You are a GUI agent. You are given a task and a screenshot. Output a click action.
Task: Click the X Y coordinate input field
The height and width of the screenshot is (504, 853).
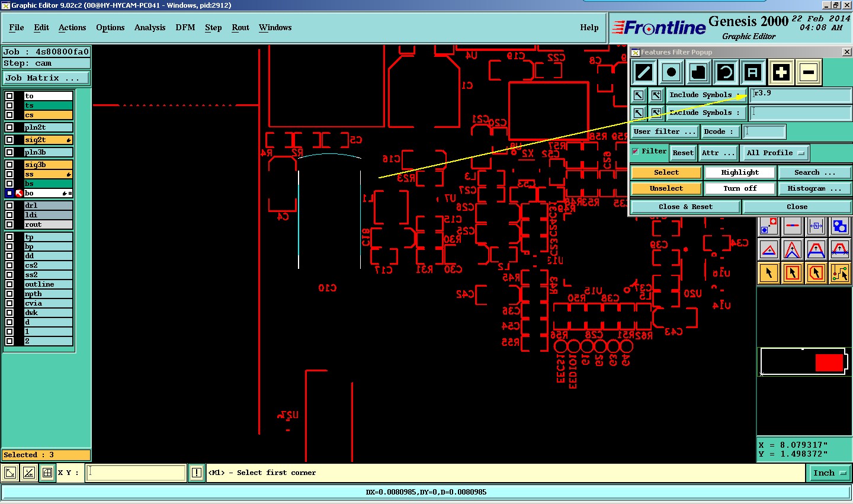point(136,473)
